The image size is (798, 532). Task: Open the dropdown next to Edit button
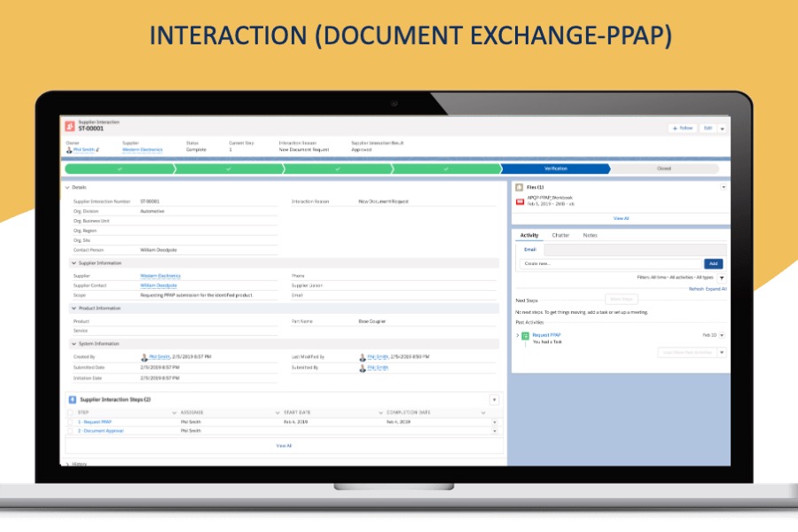722,128
